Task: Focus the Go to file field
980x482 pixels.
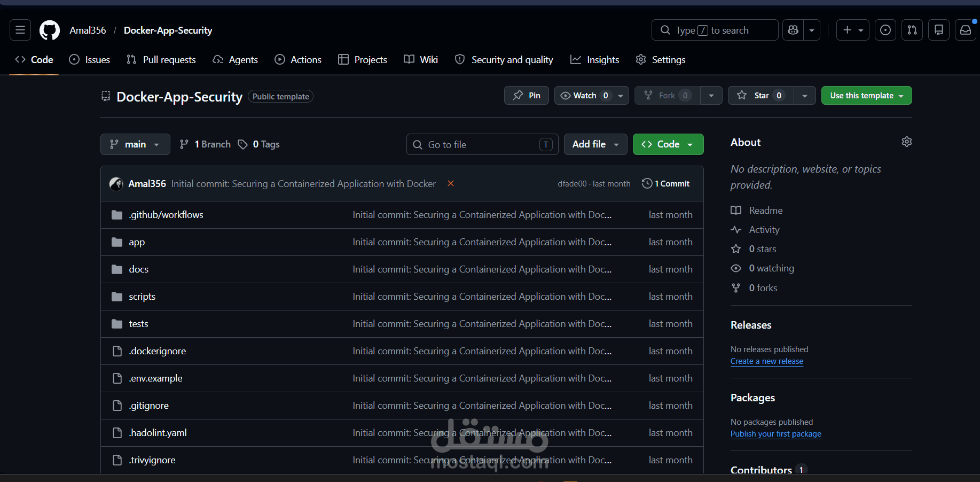Action: 482,144
